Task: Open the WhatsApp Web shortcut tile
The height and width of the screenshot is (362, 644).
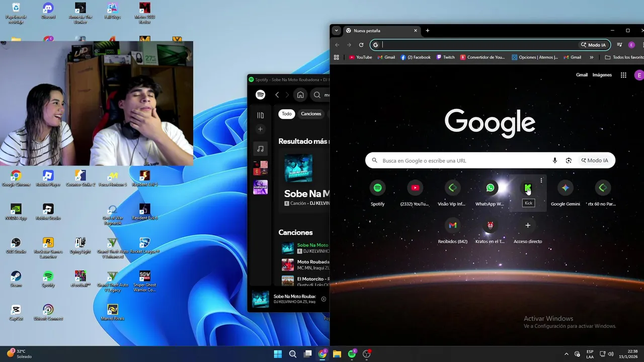Action: pos(490,193)
